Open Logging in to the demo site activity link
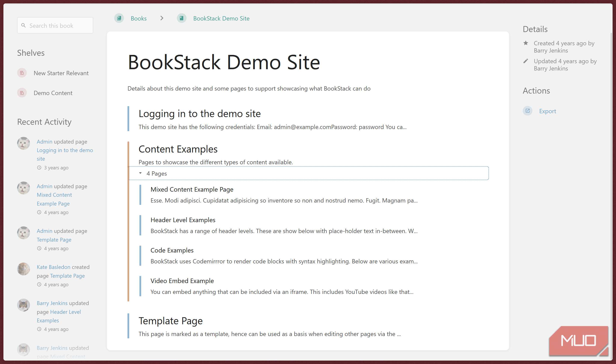 tap(65, 154)
